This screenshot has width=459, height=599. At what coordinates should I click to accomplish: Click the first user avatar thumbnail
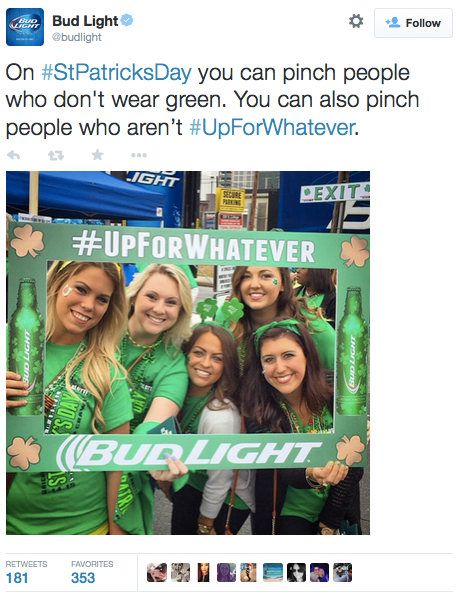[x=157, y=572]
